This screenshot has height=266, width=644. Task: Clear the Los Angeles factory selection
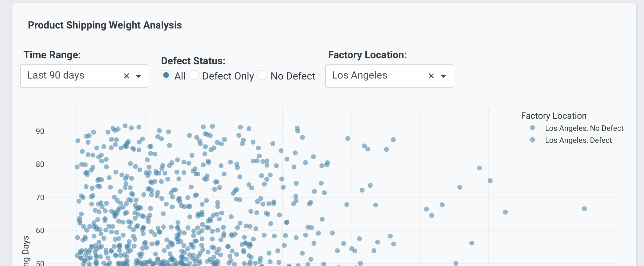[431, 76]
